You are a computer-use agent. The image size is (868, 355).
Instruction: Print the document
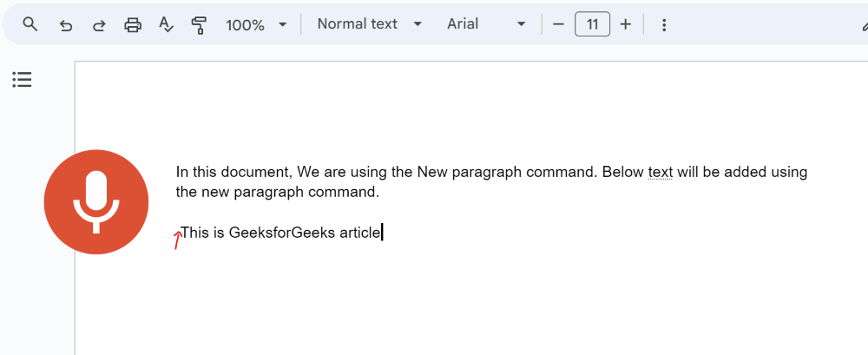133,25
